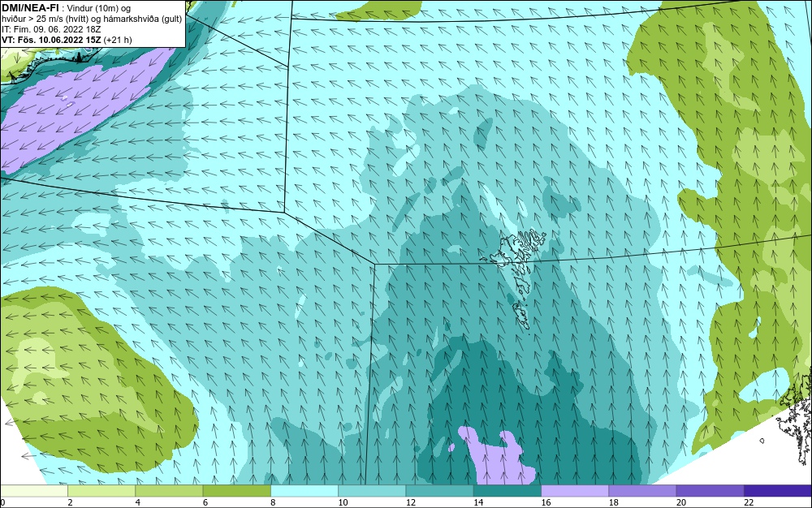This screenshot has width=812, height=508.
Task: Select the 12–14 m/s teal swatch
Action: coord(439,491)
